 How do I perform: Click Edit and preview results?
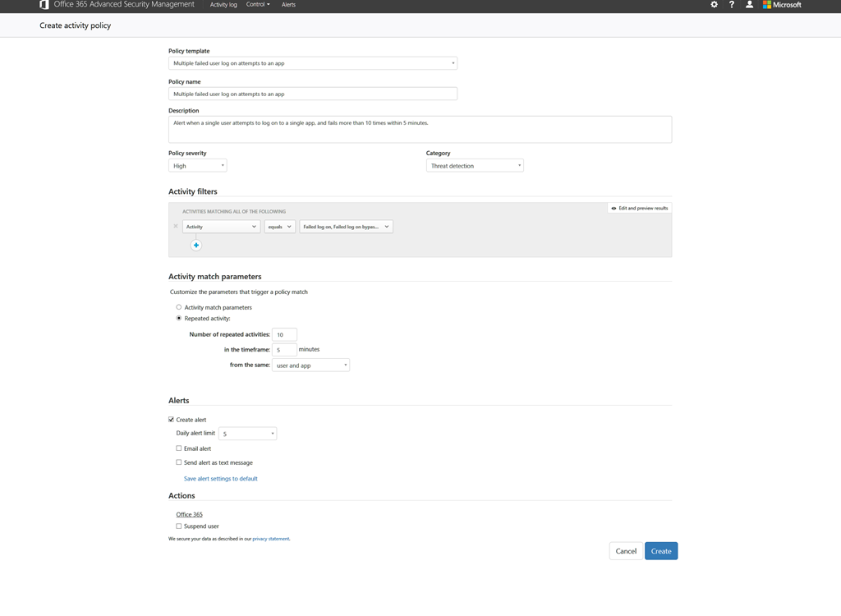click(x=640, y=209)
